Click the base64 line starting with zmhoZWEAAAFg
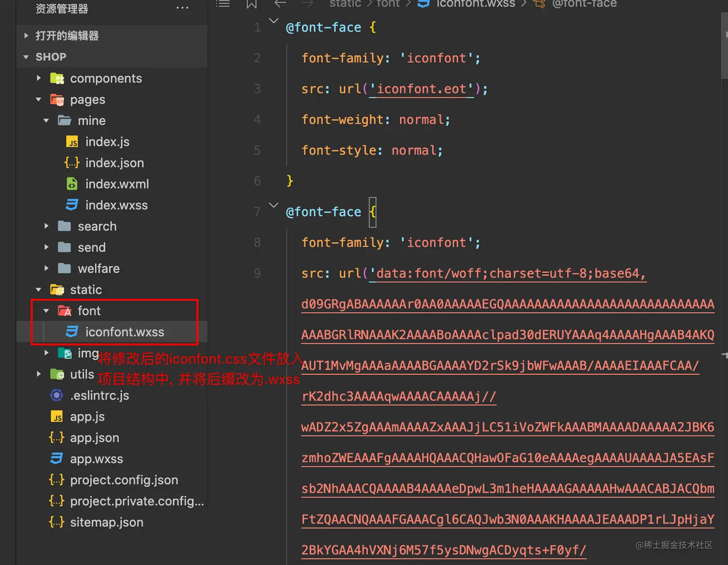 [x=508, y=458]
